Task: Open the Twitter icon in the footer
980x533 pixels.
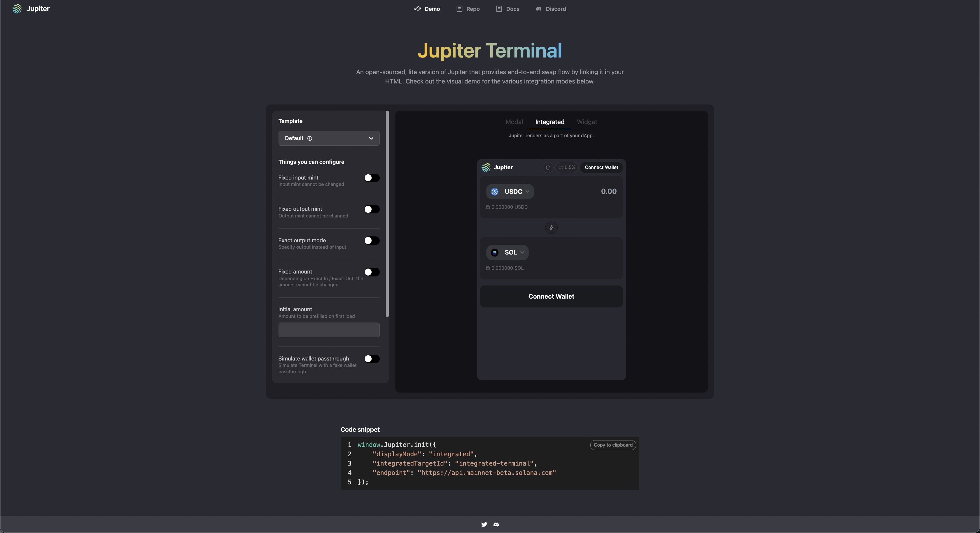Action: coord(484,524)
